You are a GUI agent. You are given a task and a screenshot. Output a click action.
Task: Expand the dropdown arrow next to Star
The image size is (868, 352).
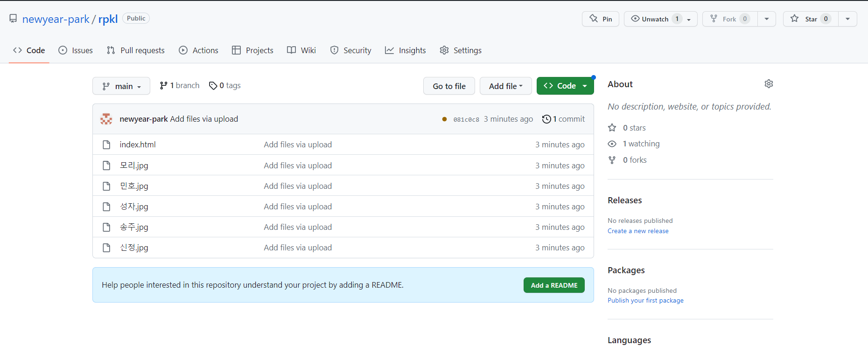848,19
